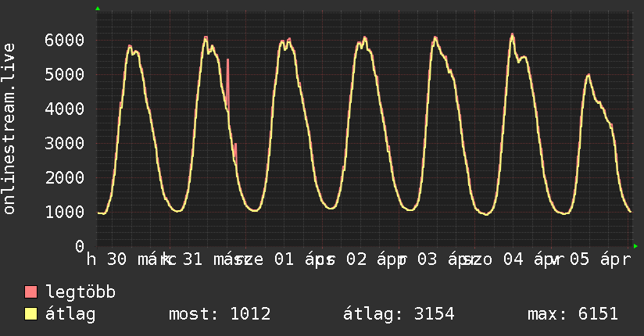The width and height of the screenshot is (644, 336).
Task: Click the lower final peak on 05 ápr
Action: (x=588, y=76)
